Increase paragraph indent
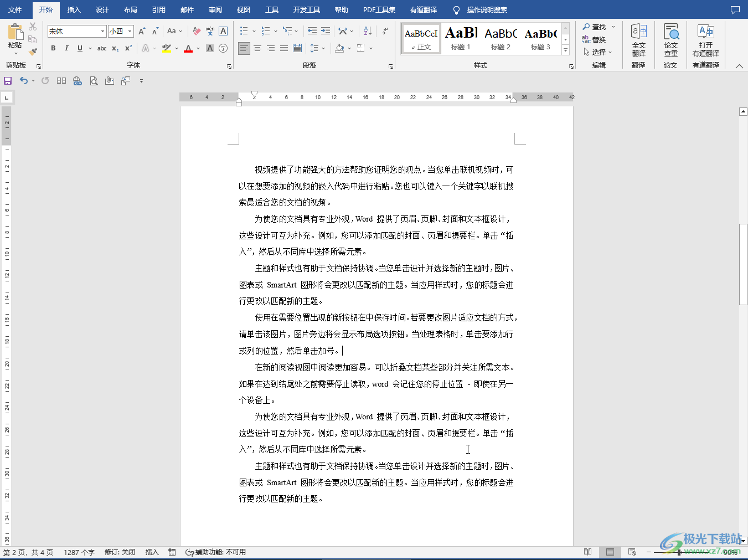The height and width of the screenshot is (560, 748). (x=326, y=31)
